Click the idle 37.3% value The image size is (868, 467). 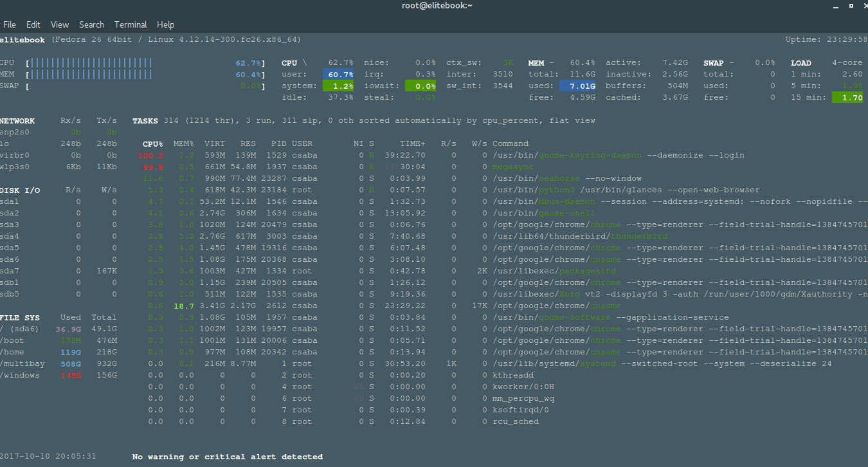point(341,98)
